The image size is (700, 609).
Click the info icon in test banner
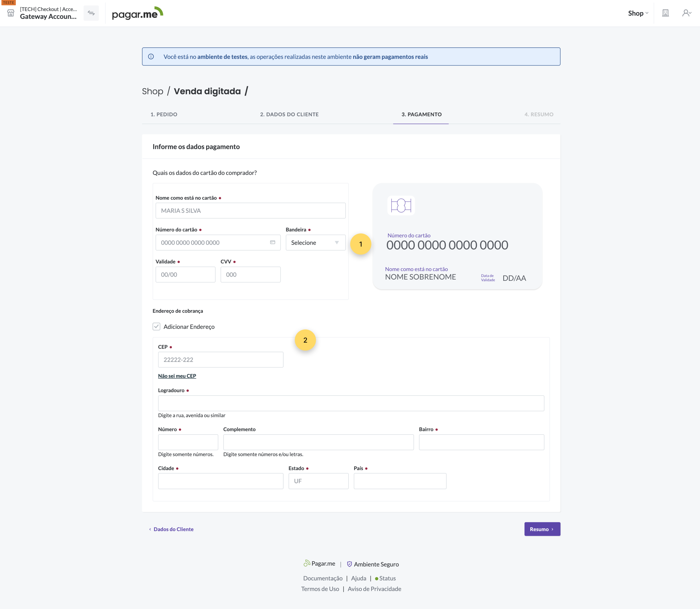point(151,57)
